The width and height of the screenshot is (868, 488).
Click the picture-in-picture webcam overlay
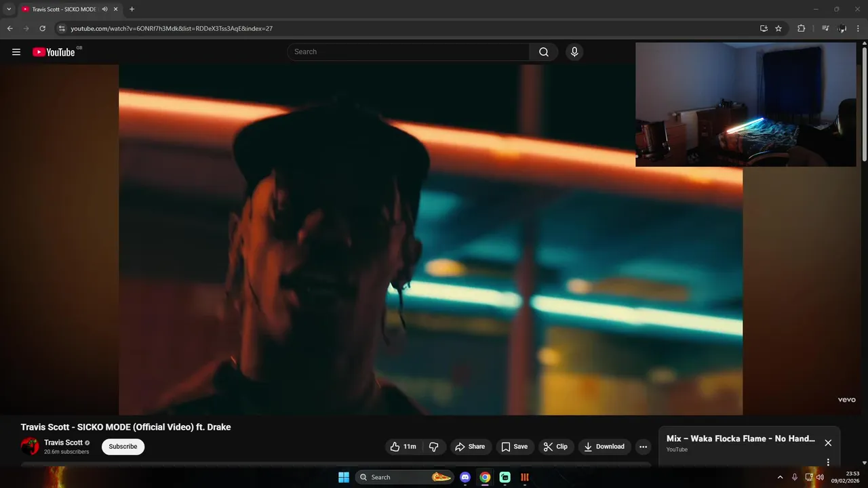click(745, 104)
